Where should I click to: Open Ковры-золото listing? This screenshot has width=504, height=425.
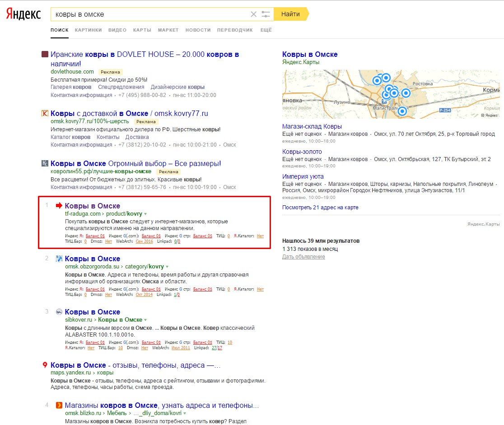pos(302,152)
